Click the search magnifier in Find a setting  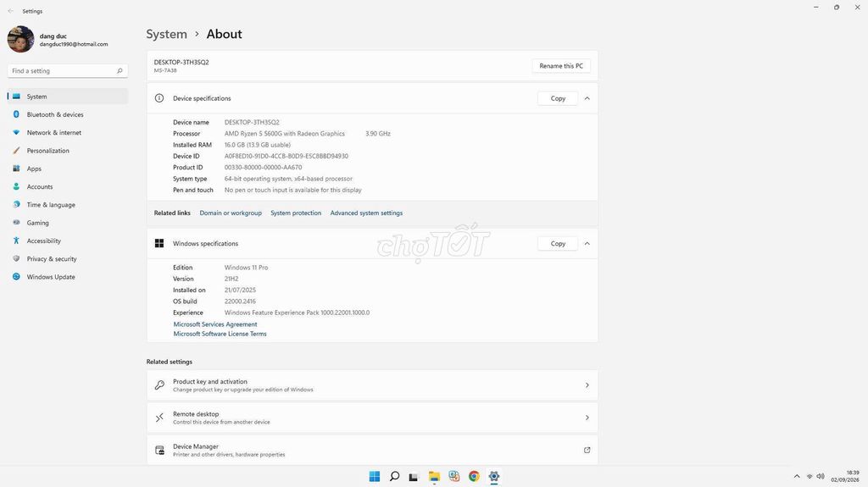pos(120,71)
